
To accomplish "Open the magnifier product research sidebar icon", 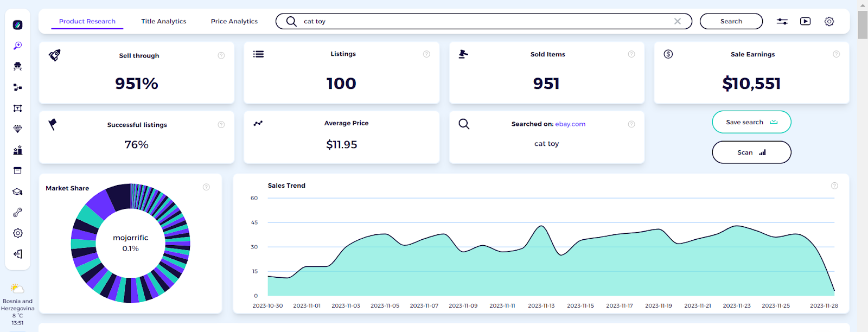I will 17,46.
